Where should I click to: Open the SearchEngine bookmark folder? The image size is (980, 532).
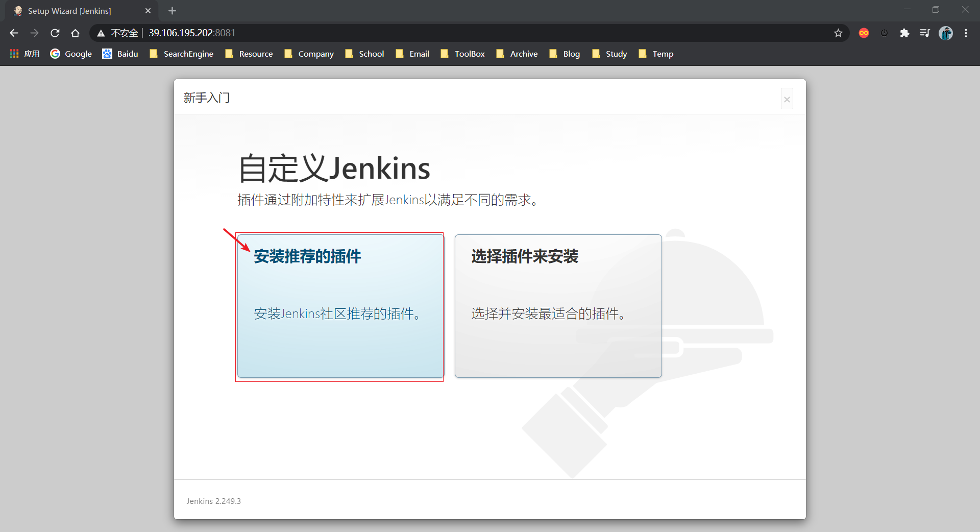[x=181, y=54]
